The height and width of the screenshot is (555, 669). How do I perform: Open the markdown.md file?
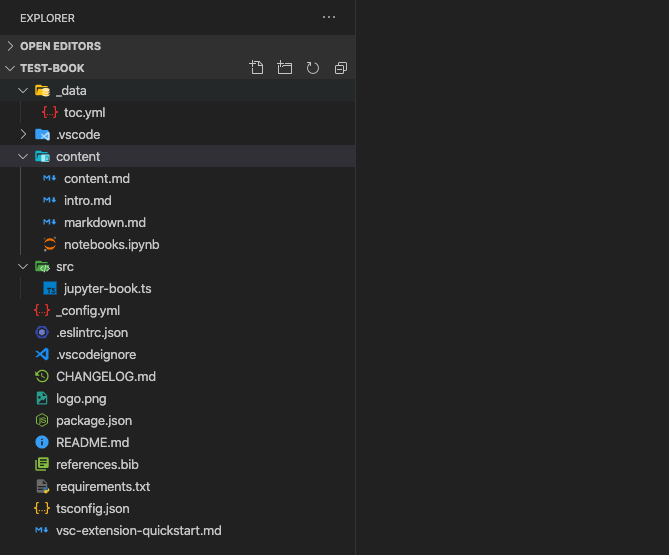point(105,223)
